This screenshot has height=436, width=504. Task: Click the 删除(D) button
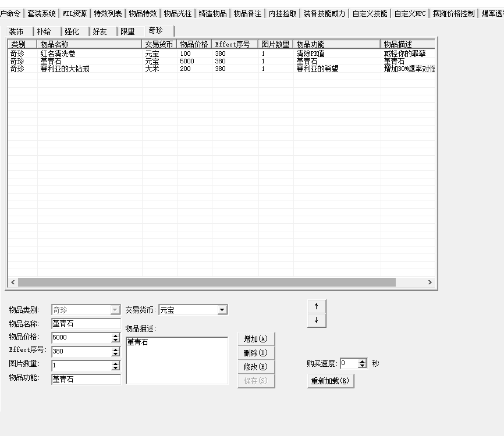coord(255,353)
